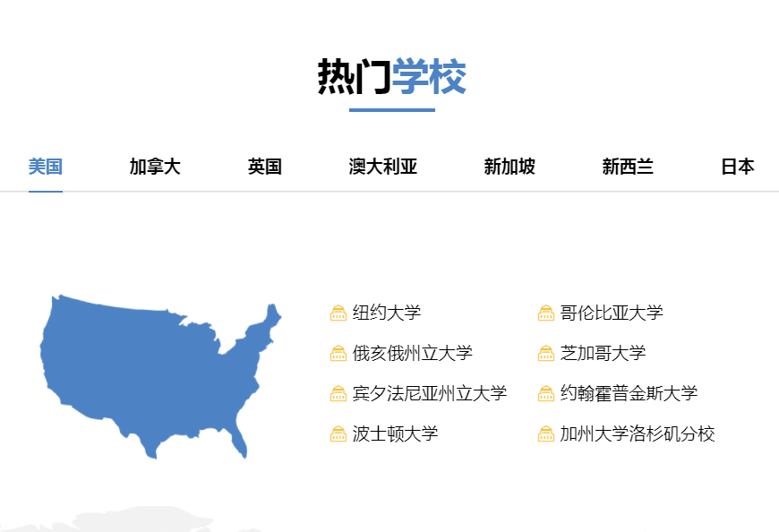Click the school icon beside 加州大学洛杉矶分校
The image size is (779, 532).
click(x=545, y=433)
